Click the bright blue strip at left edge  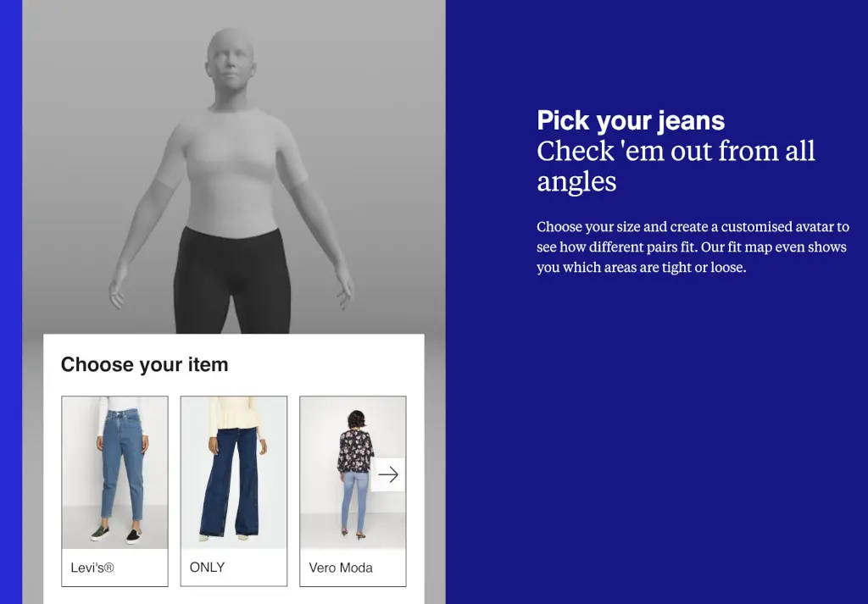pyautogui.click(x=11, y=302)
